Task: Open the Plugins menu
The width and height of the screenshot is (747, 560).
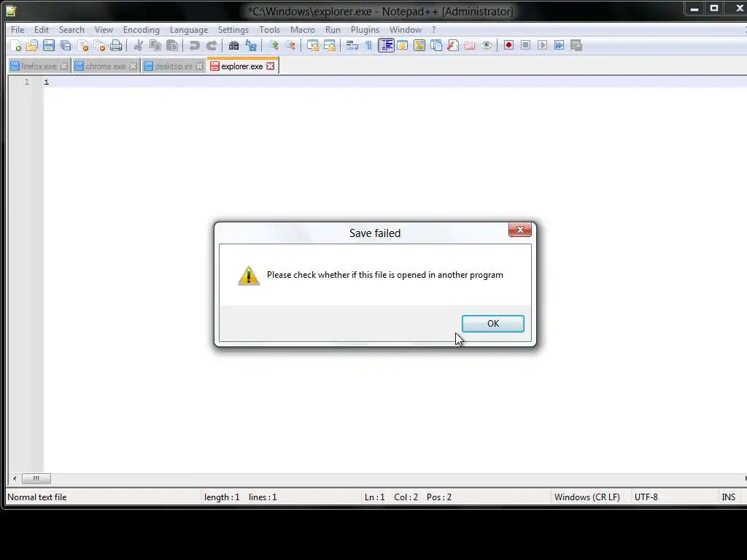Action: (x=365, y=29)
